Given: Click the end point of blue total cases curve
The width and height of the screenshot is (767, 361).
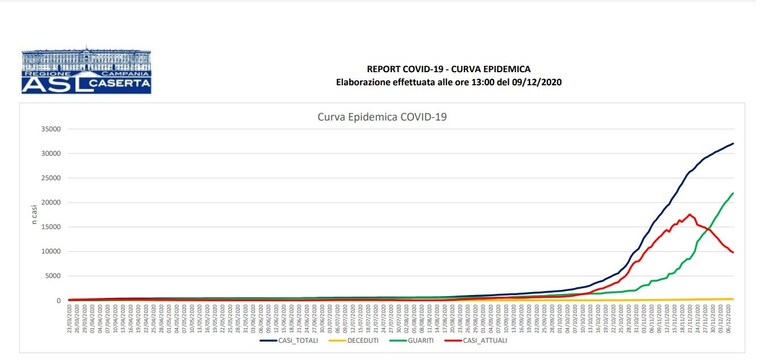Looking at the screenshot, I should 733,143.
